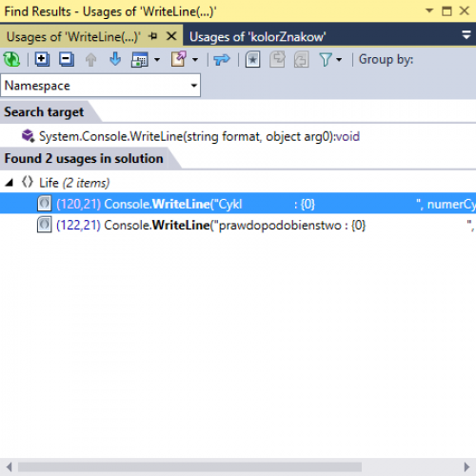Select the usage at line 120 'Cykl'
The image size is (476, 476).
click(238, 204)
